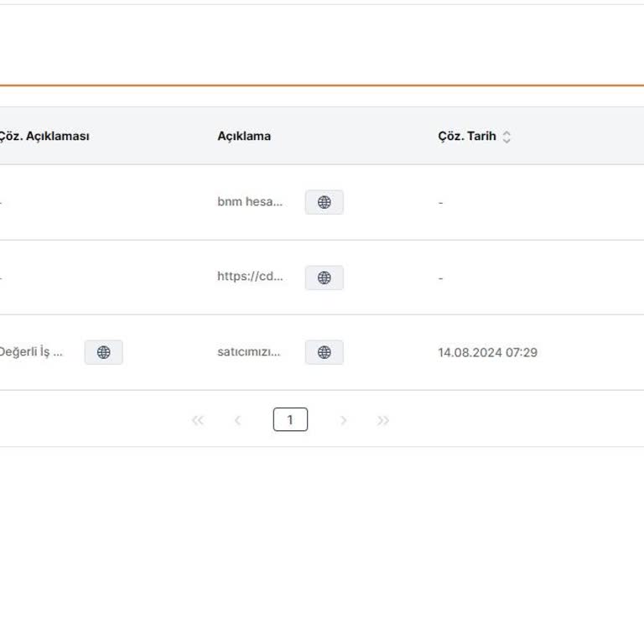Click the truncated "bnm hesa..." description text
The height and width of the screenshot is (644, 644).
click(x=250, y=202)
